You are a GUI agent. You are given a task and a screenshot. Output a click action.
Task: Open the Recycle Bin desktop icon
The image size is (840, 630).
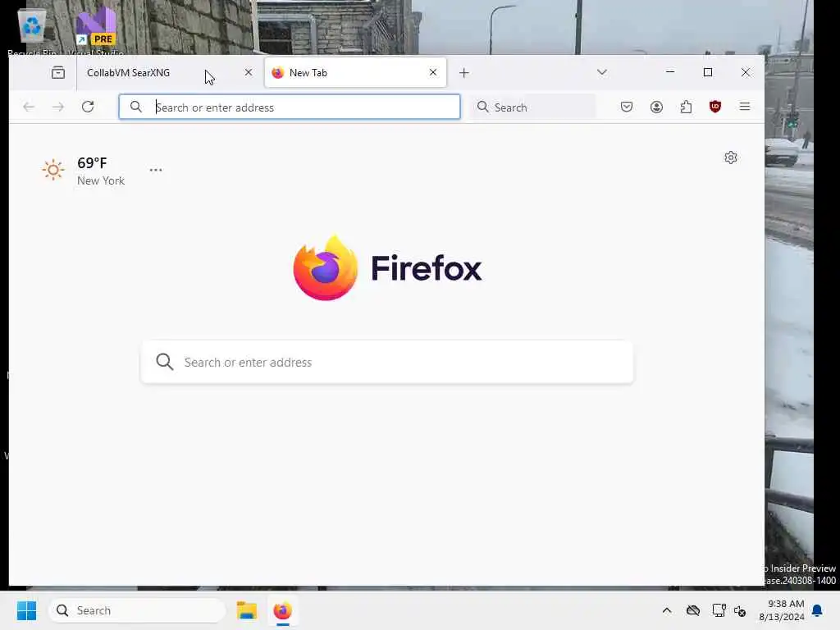(32, 31)
